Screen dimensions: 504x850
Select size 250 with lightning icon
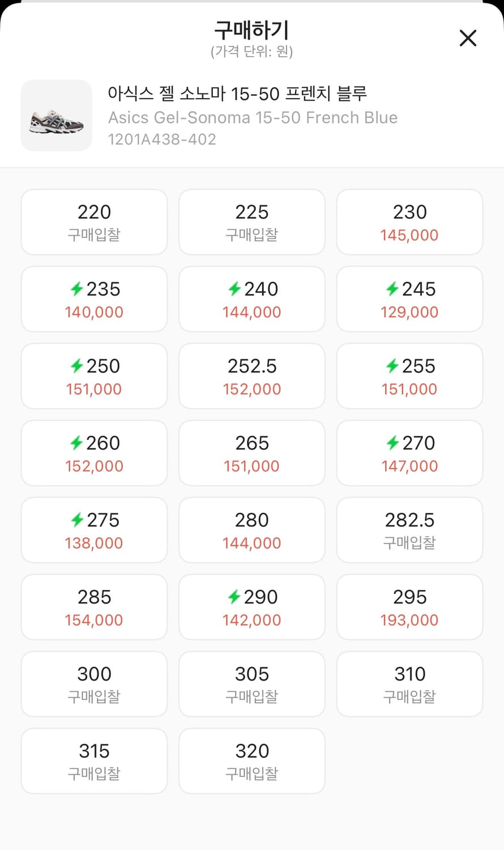click(x=94, y=376)
